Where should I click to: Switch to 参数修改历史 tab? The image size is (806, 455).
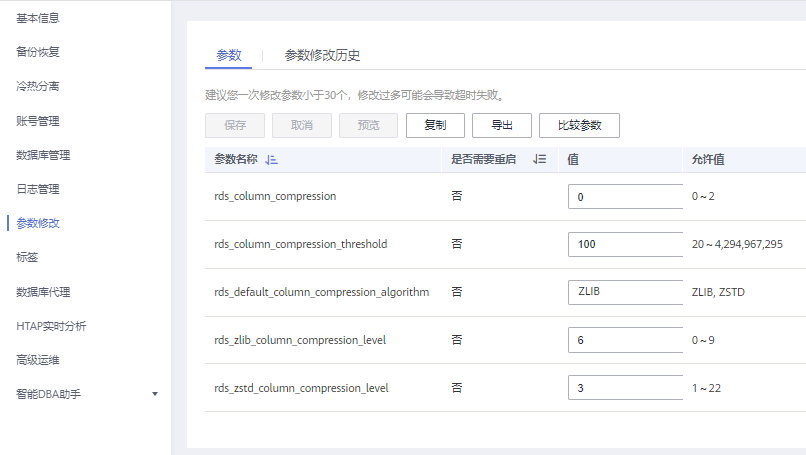(x=322, y=55)
